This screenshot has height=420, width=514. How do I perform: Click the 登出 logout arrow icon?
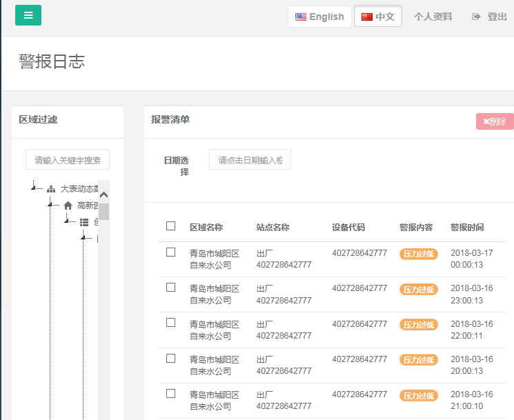click(x=476, y=17)
